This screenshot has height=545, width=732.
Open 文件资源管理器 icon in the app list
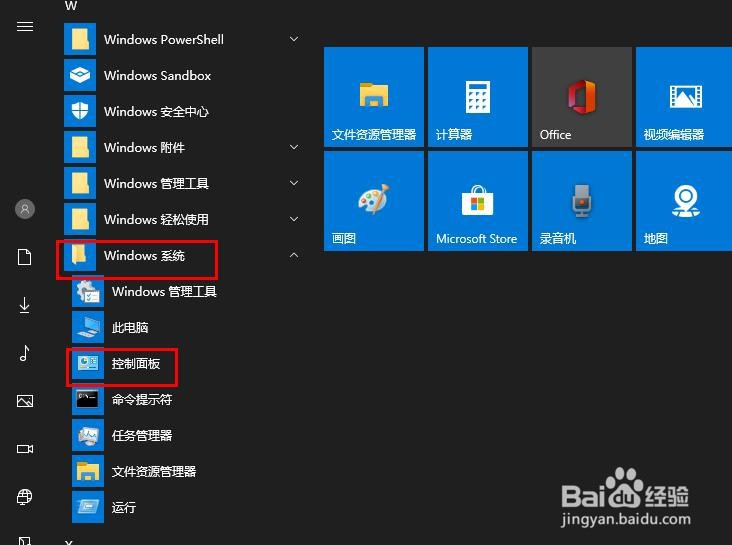point(88,471)
